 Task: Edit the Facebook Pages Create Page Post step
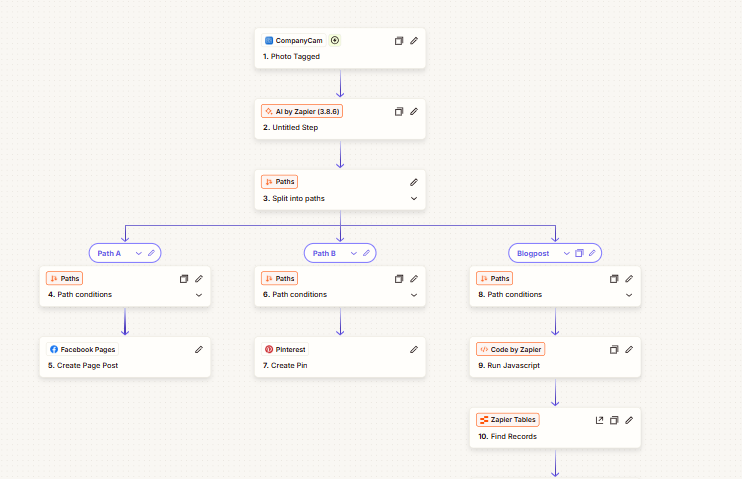pyautogui.click(x=199, y=350)
